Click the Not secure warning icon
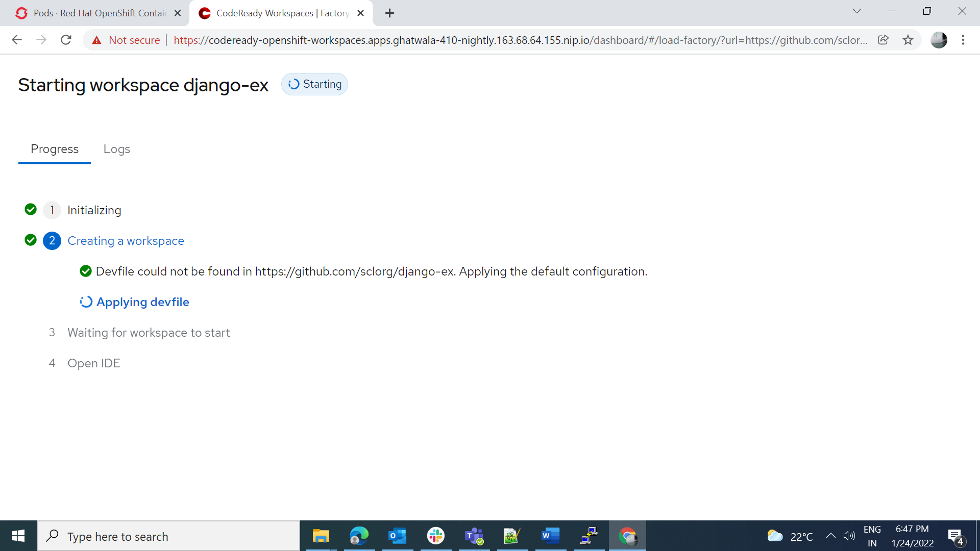The image size is (980, 551). 96,40
